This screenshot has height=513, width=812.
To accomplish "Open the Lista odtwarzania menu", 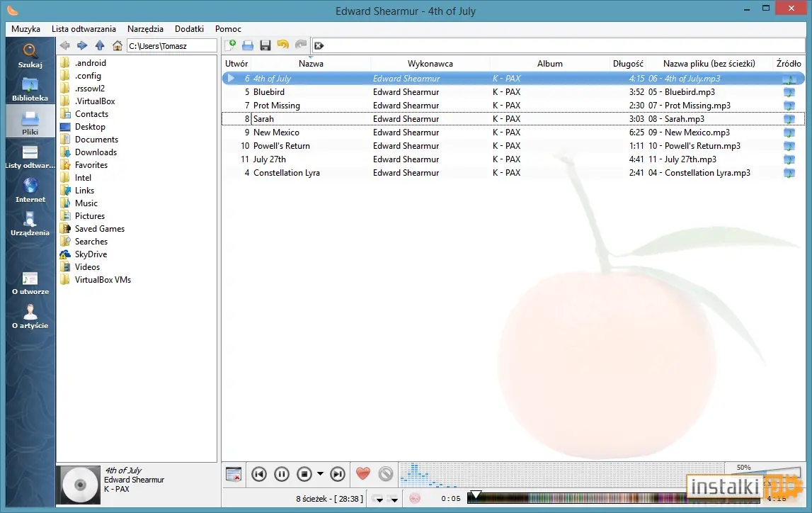I will click(x=84, y=29).
